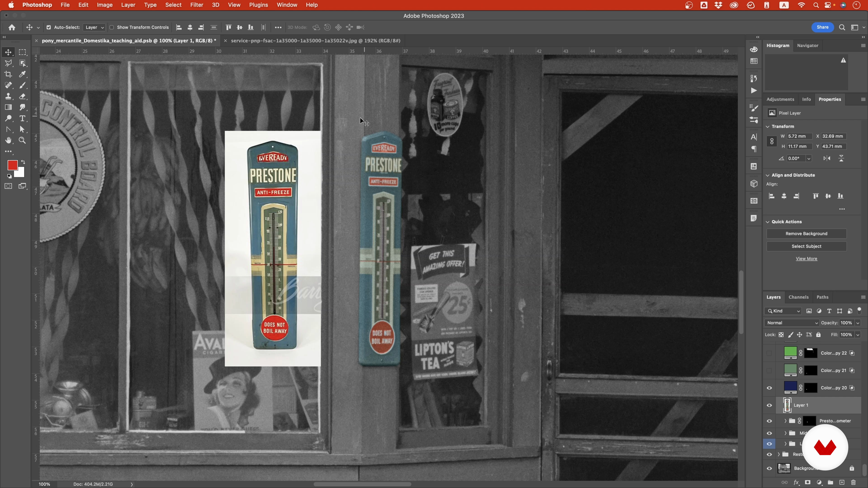Select the Rectangular Marquee tool
Screen dimensions: 868x488
point(23,52)
